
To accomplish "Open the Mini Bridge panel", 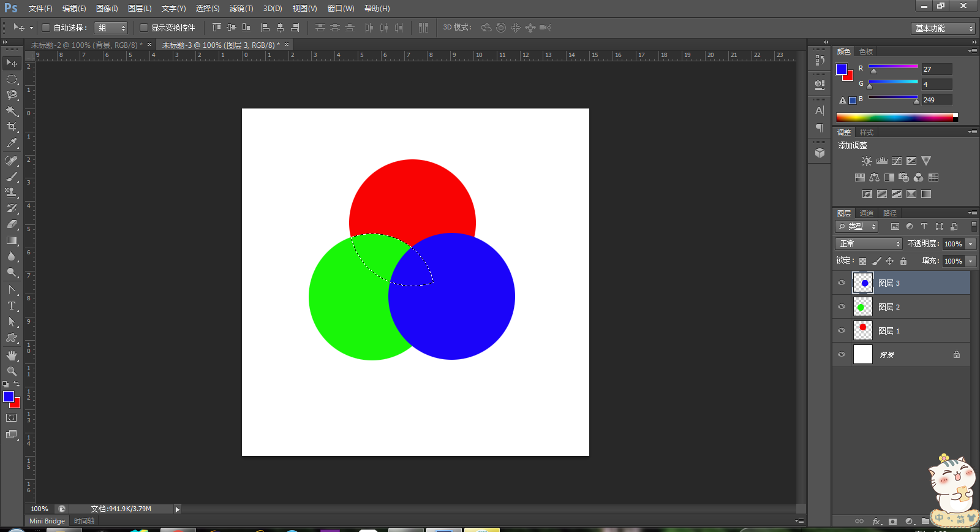I will (47, 521).
